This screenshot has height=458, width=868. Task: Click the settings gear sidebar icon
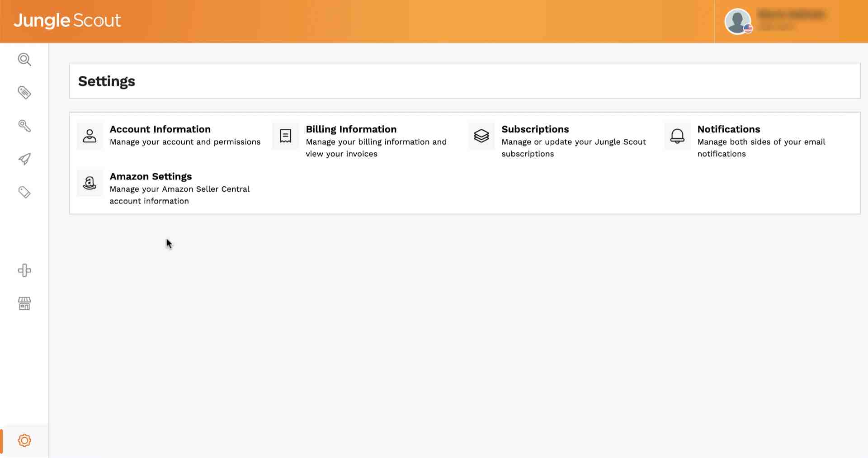pyautogui.click(x=24, y=440)
